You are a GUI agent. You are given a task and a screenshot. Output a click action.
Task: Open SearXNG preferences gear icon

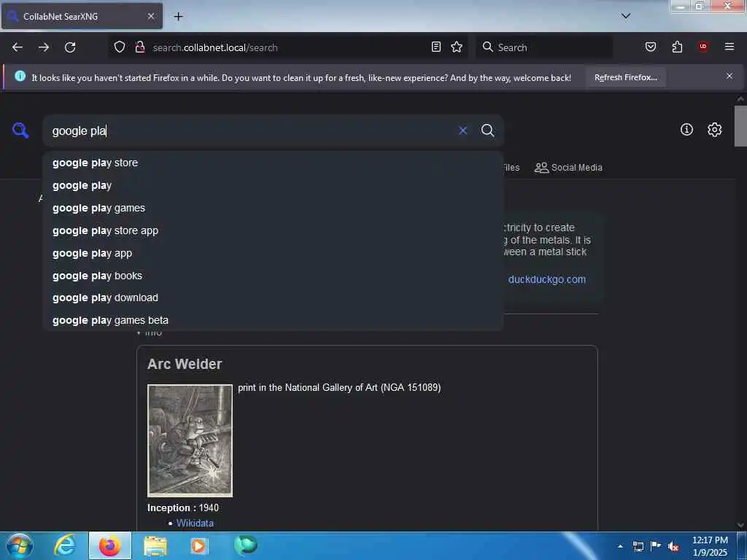click(x=714, y=130)
